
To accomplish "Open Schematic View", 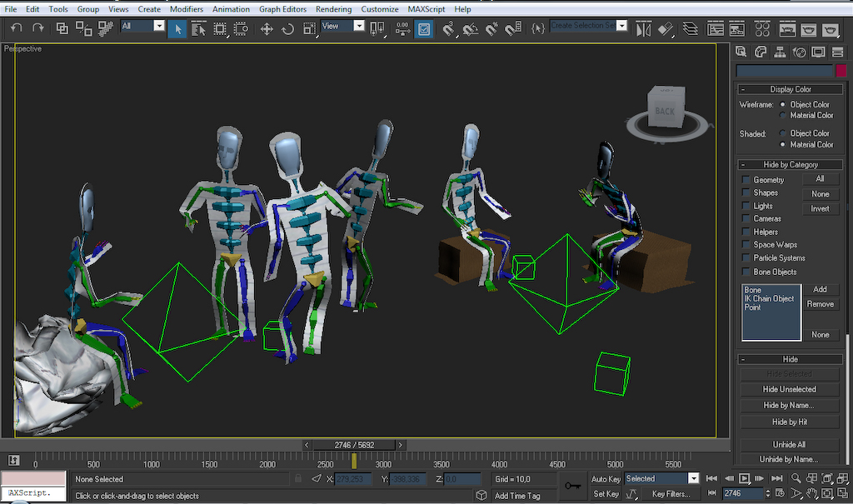I will (736, 28).
